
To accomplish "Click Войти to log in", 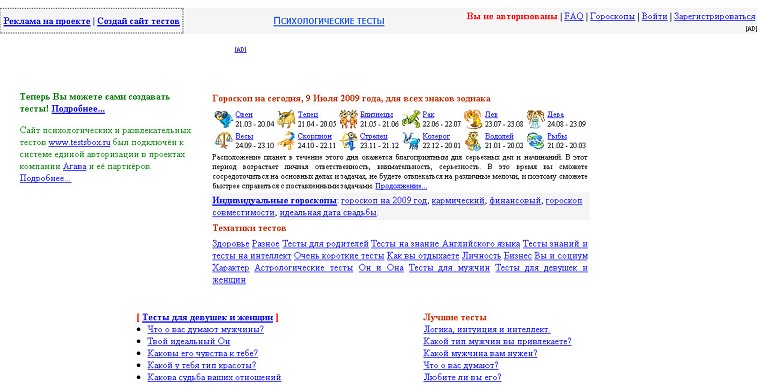I will point(655,16).
